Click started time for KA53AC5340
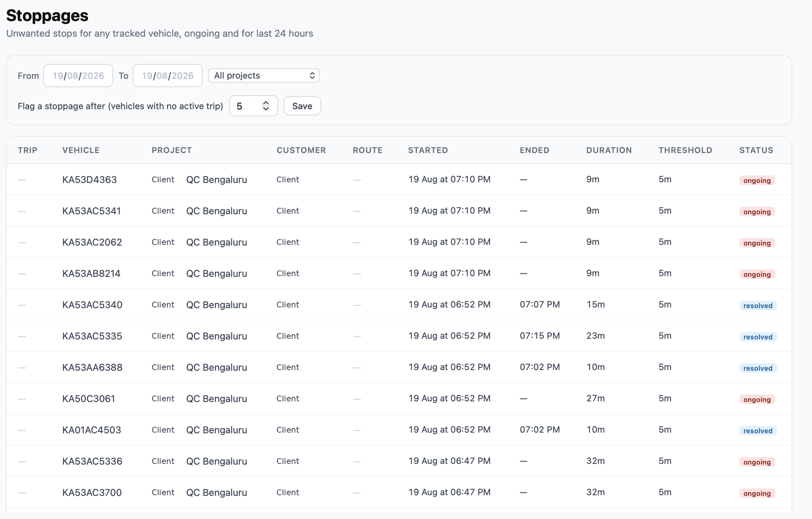812x519 pixels. coord(449,304)
